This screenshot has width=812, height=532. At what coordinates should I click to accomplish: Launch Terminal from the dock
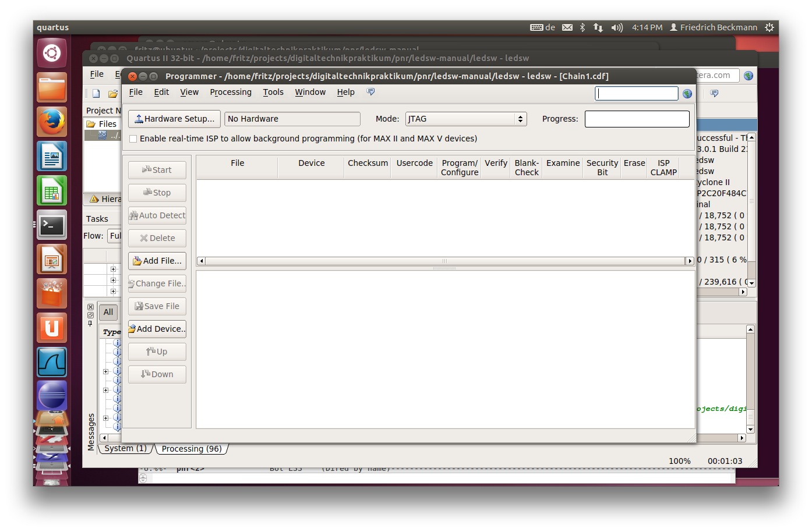coord(52,225)
